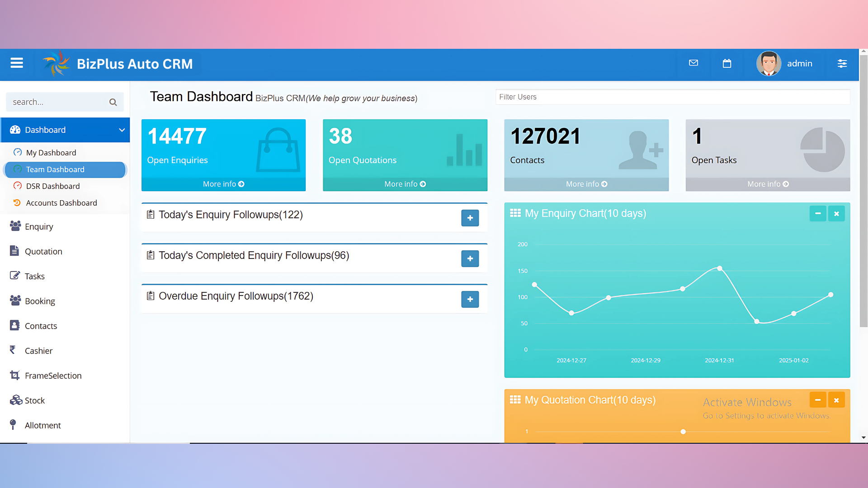Viewport: 868px width, 488px height.
Task: Click the page vertical scrollbar thumb
Action: 863,191
